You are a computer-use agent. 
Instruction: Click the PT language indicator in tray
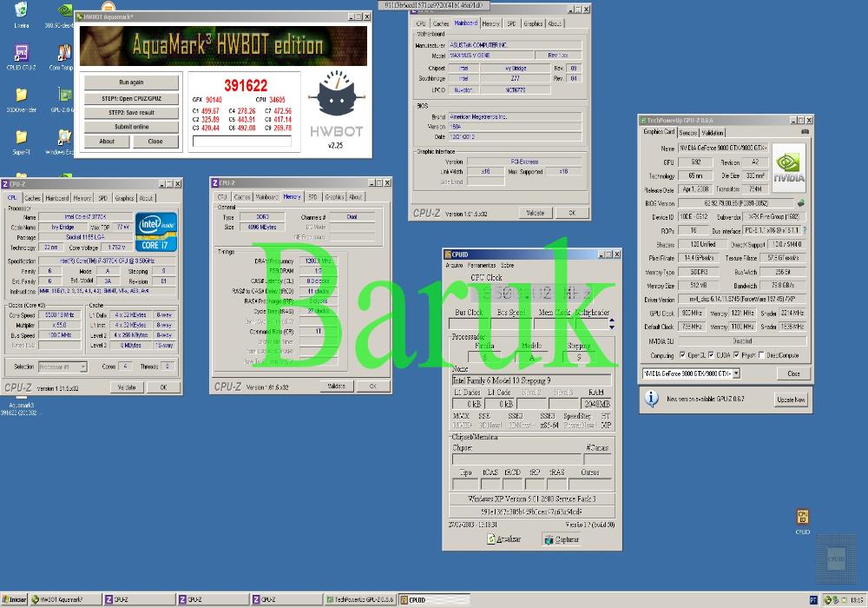coord(813,599)
